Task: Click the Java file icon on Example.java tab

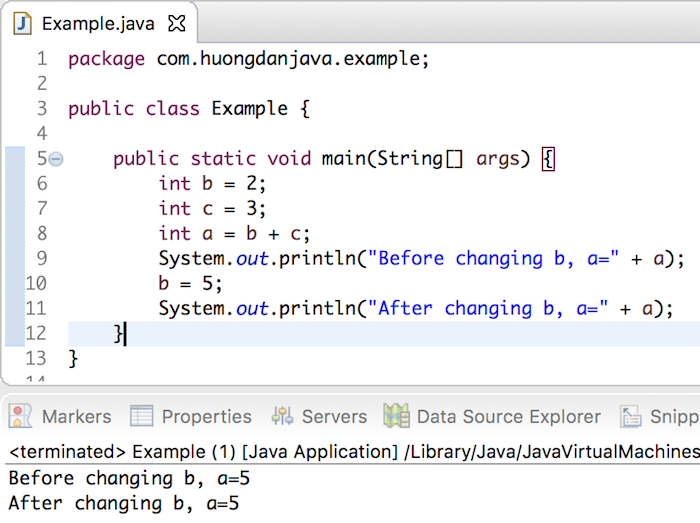Action: pyautogui.click(x=22, y=23)
